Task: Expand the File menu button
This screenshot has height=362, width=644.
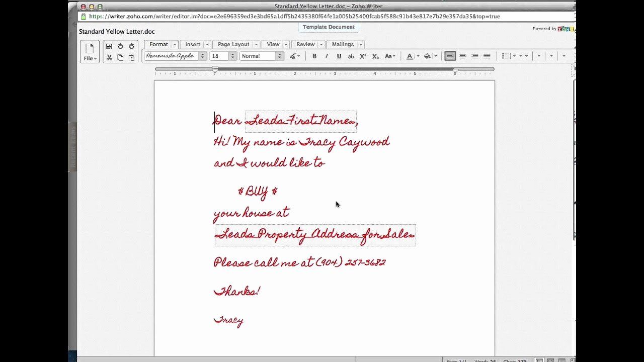Action: click(90, 52)
